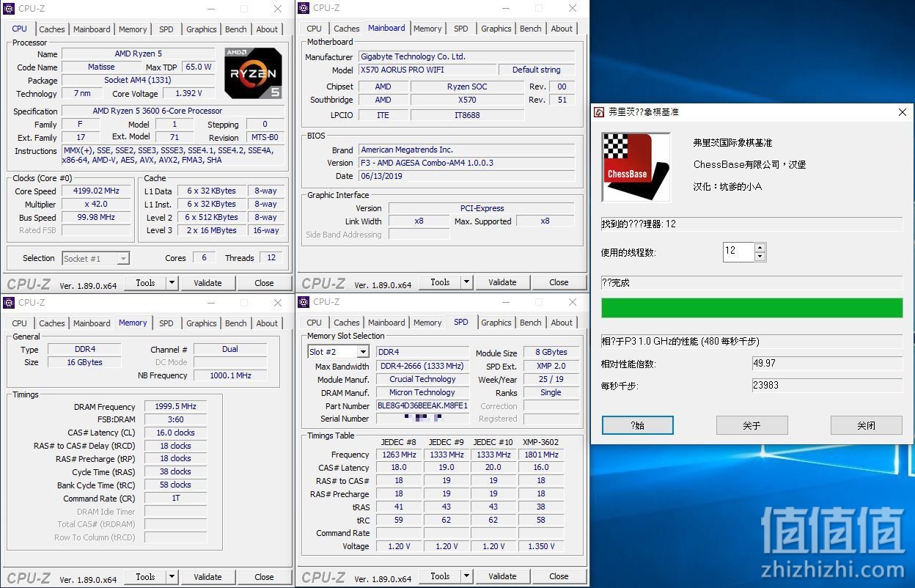Click the Core Speed value 4199.02 MHz
Image resolution: width=915 pixels, height=588 pixels.
(96, 191)
